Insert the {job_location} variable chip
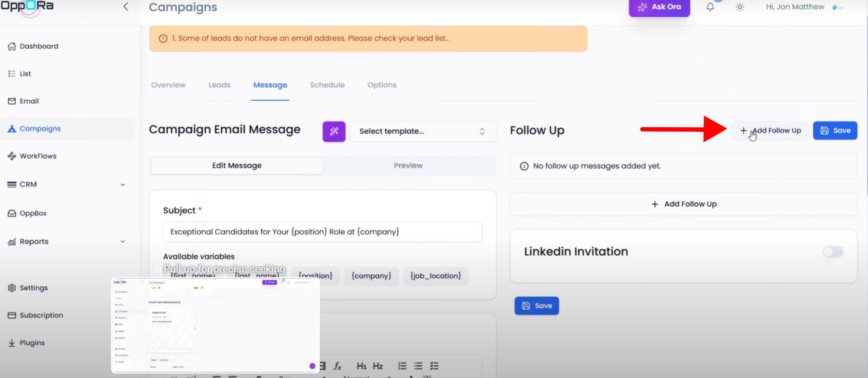 [x=435, y=276]
